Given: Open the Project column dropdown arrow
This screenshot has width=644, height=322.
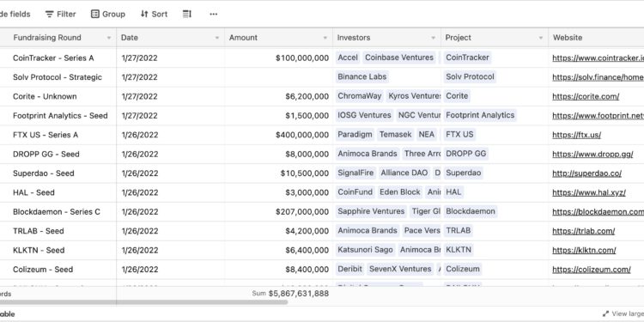Looking at the screenshot, I should pos(541,38).
